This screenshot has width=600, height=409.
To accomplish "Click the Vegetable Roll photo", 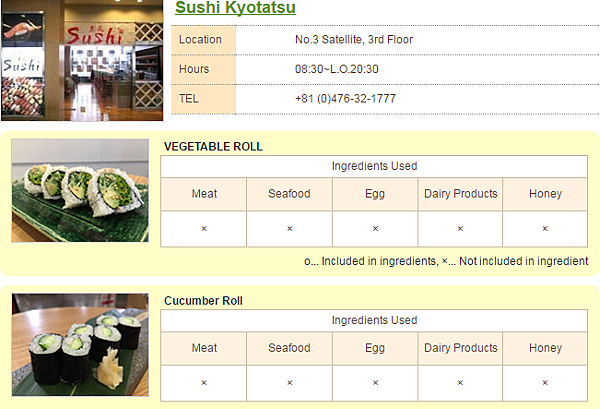I will point(80,191).
